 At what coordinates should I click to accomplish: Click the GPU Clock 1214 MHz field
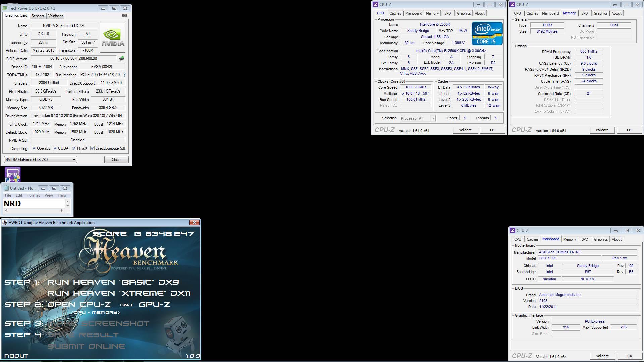pyautogui.click(x=41, y=124)
